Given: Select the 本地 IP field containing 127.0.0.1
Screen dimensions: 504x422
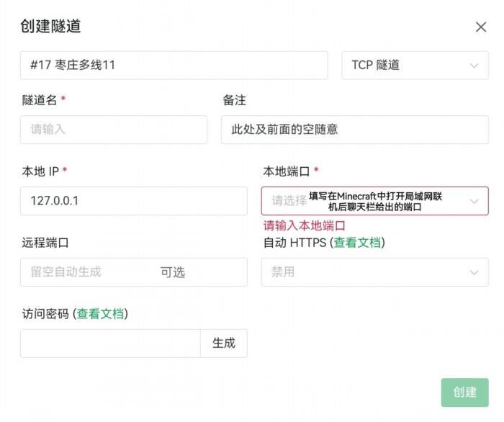Looking at the screenshot, I should [x=134, y=201].
